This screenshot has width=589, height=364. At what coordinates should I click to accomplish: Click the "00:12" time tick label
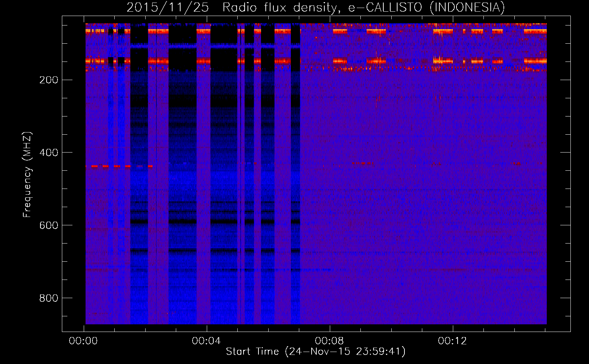point(452,341)
